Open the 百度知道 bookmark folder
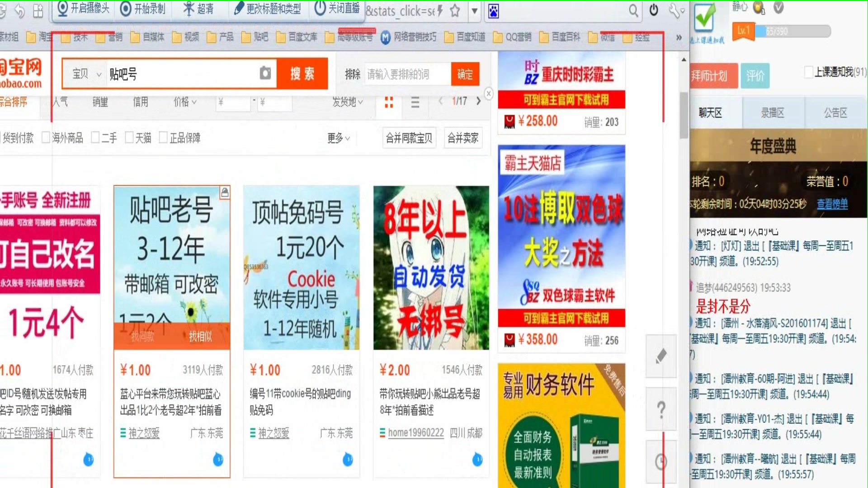Viewport: 868px width, 488px height. [465, 37]
